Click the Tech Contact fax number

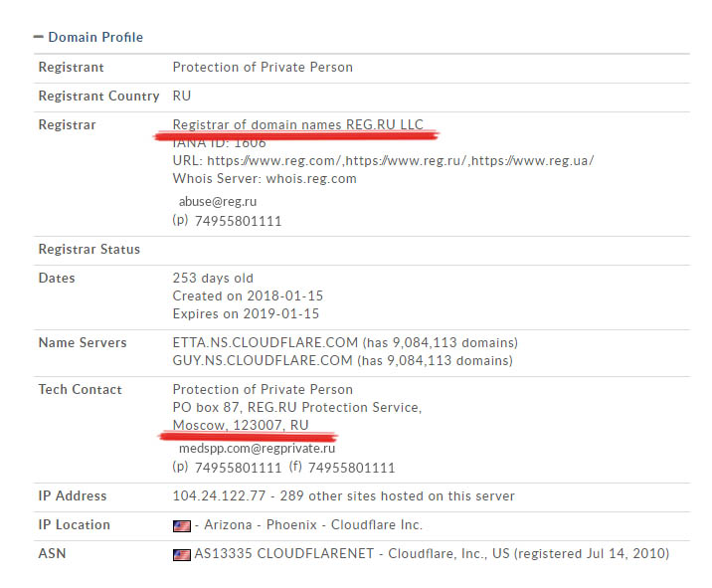[351, 468]
